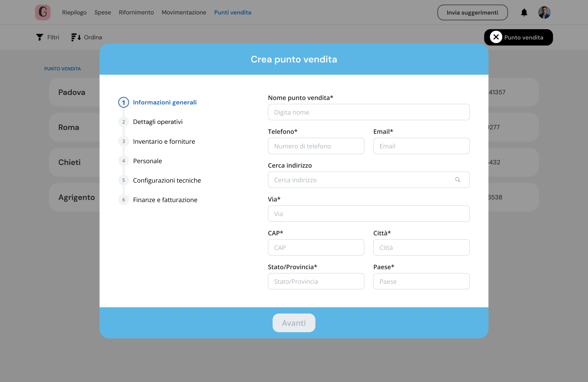Switch to Movimentazione section
588x382 pixels.
click(x=184, y=12)
